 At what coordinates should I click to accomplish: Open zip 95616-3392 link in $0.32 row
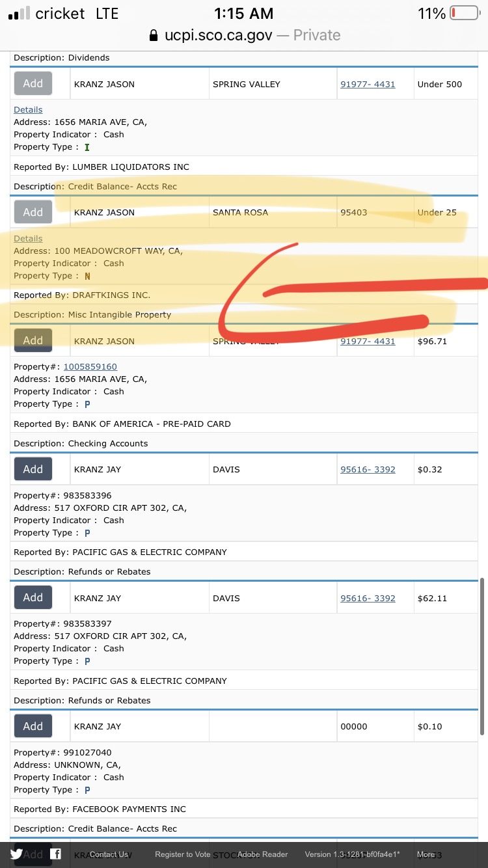(x=368, y=469)
